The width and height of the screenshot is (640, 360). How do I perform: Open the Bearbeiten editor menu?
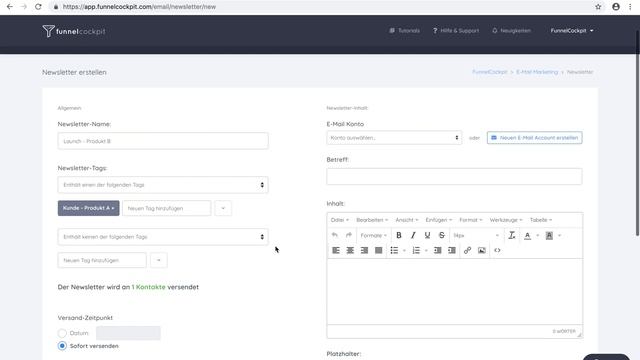372,220
